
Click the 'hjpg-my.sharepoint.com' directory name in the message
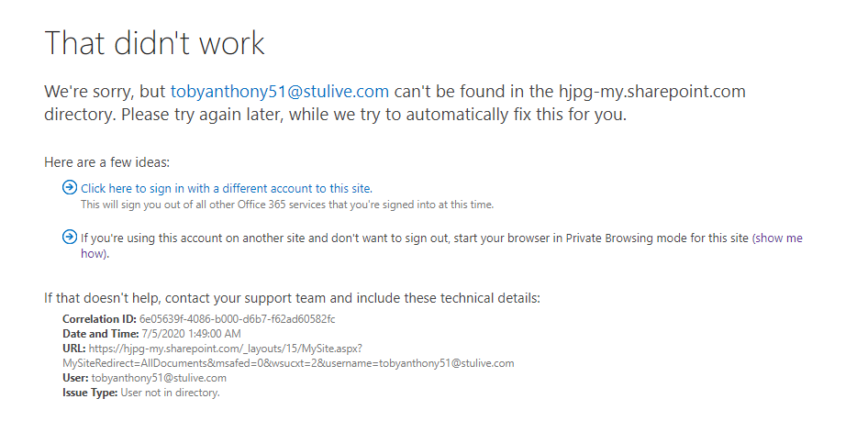[x=651, y=92]
